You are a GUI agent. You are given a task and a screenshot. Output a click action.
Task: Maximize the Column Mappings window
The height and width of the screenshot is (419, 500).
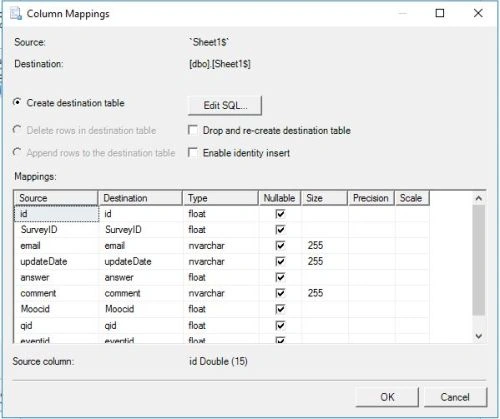[x=440, y=13]
